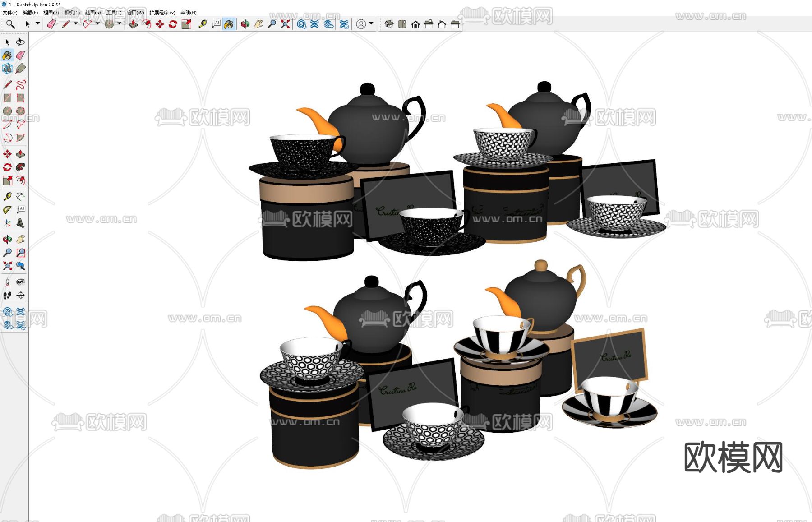Pick the Rectangle tool in the left palette

coord(7,98)
